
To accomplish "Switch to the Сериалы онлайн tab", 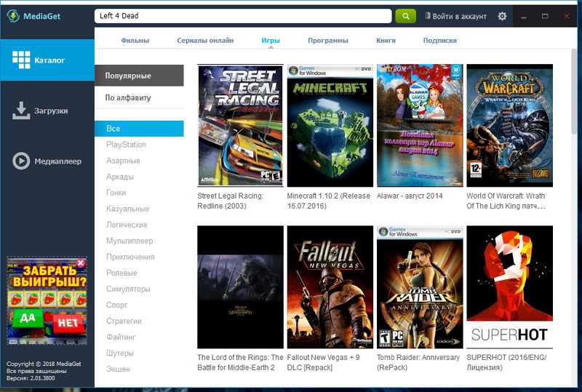I will (205, 40).
